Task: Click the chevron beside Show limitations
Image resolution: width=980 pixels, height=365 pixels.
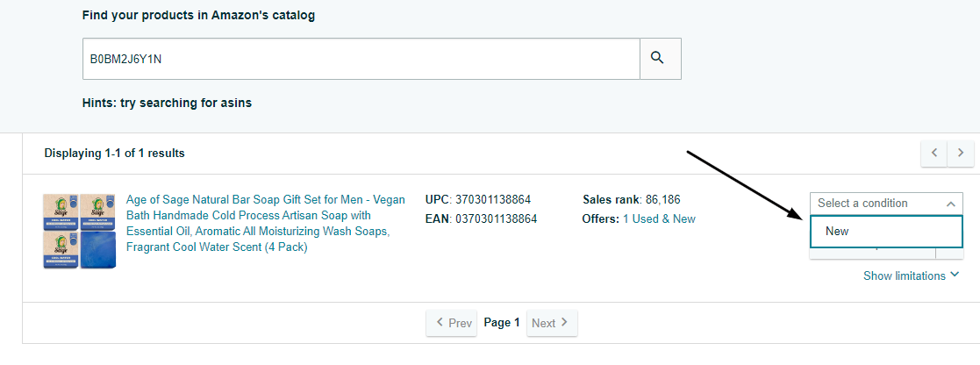Action: pos(954,276)
